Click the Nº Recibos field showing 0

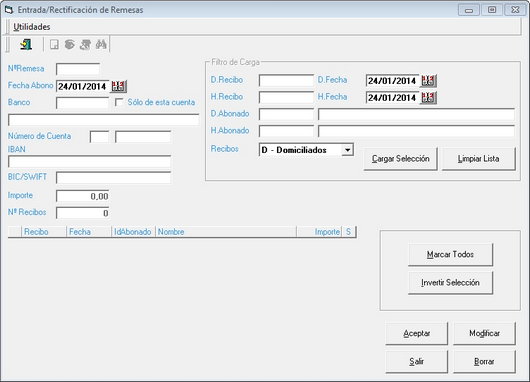coord(82,213)
